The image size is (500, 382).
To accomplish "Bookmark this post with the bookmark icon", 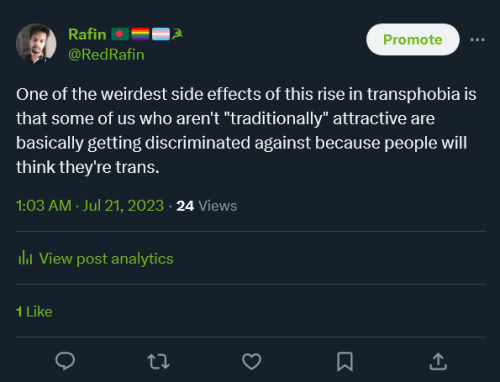I will tap(345, 362).
